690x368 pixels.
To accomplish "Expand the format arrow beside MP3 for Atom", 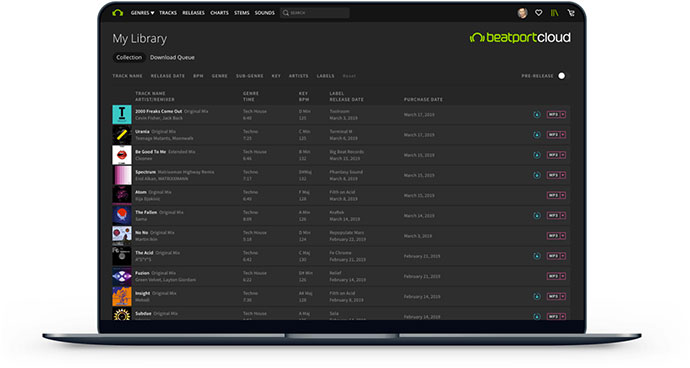I will (563, 195).
